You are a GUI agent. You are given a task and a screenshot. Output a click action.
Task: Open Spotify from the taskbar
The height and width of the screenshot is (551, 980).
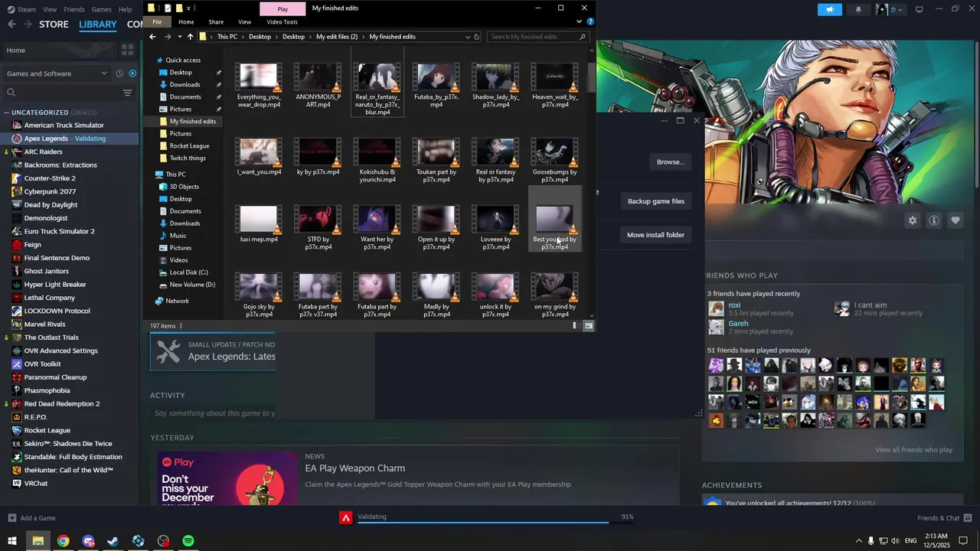[x=188, y=541]
